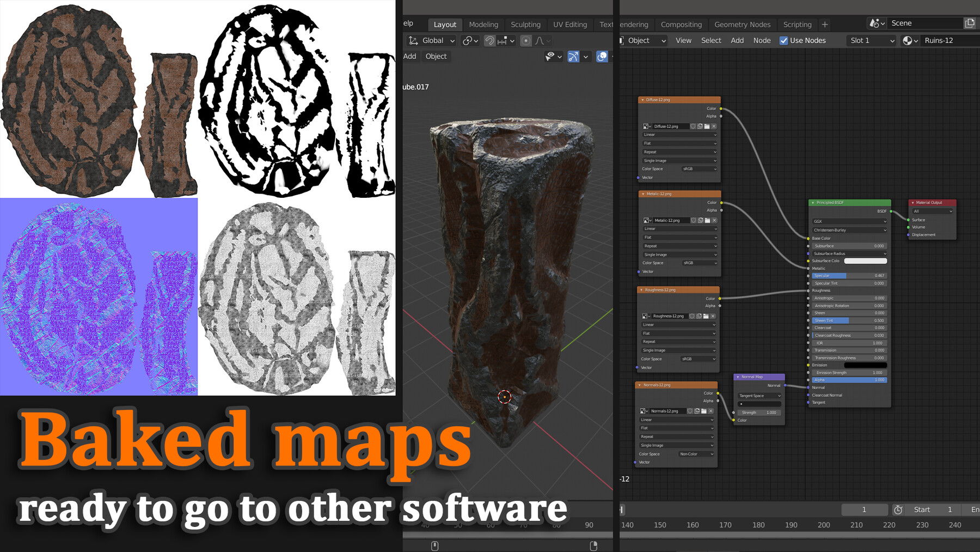Click proportional falloff curve icon
This screenshot has height=552, width=980.
point(543,40)
